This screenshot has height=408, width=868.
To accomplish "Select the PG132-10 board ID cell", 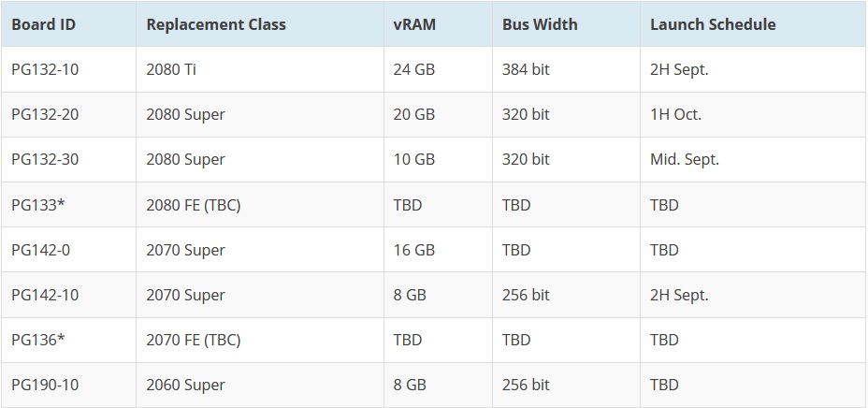I will (45, 69).
